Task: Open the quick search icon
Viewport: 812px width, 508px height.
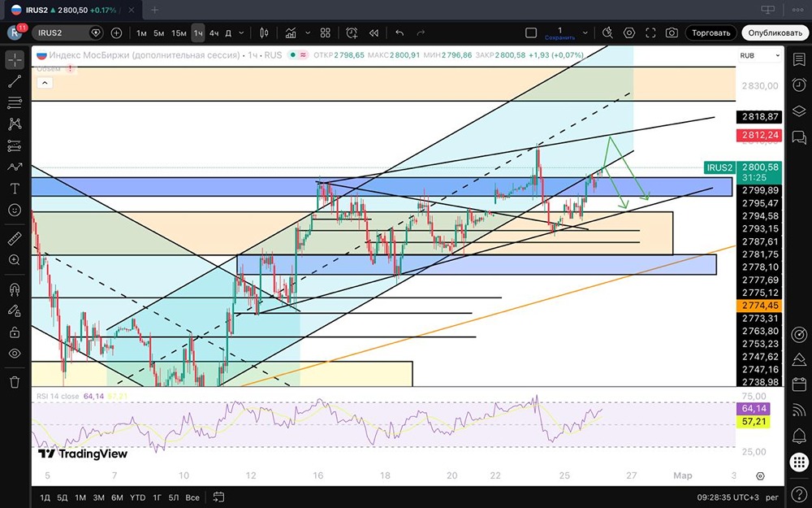Action: [607, 33]
